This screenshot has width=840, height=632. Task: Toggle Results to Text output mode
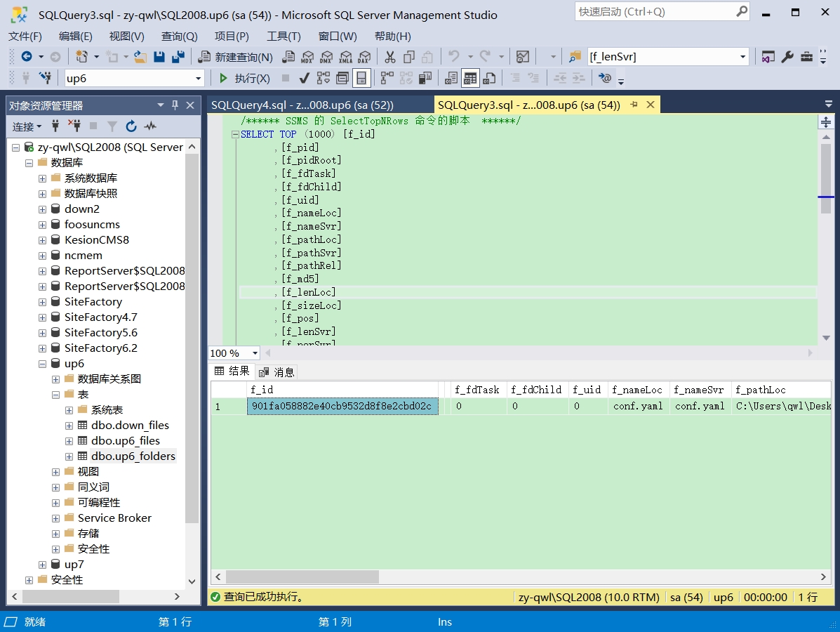[451, 78]
